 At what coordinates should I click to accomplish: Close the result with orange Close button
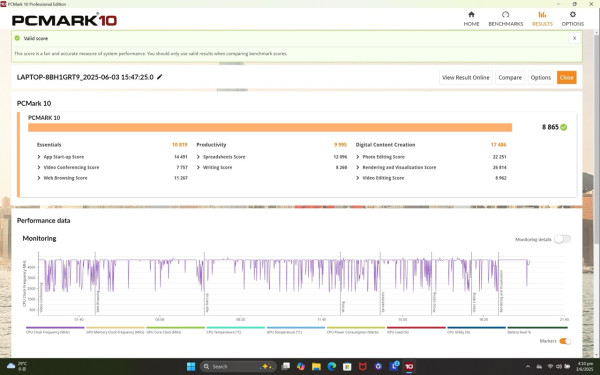pos(566,77)
